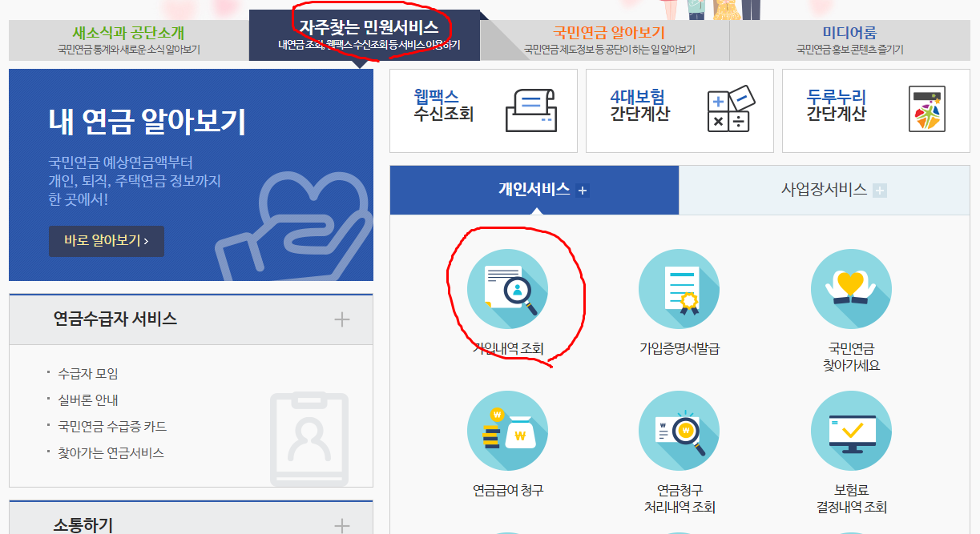Click the 국민연금 찾아가세요 label
This screenshot has height=534, width=980.
851,357
